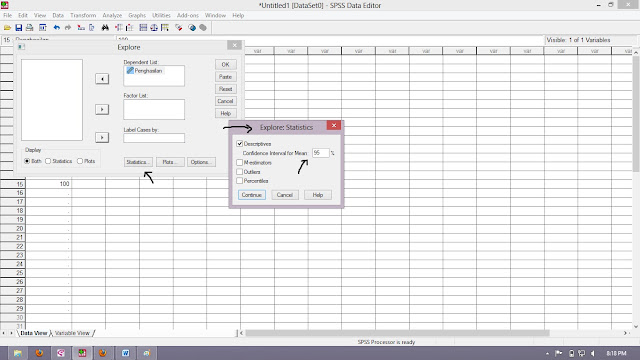Click the network tray icon

click(582, 353)
